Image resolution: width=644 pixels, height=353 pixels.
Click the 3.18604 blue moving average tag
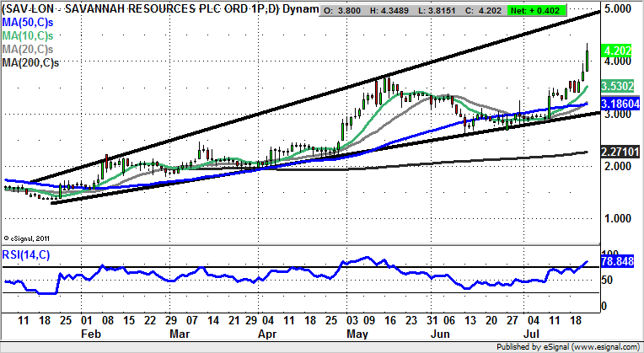(x=621, y=103)
